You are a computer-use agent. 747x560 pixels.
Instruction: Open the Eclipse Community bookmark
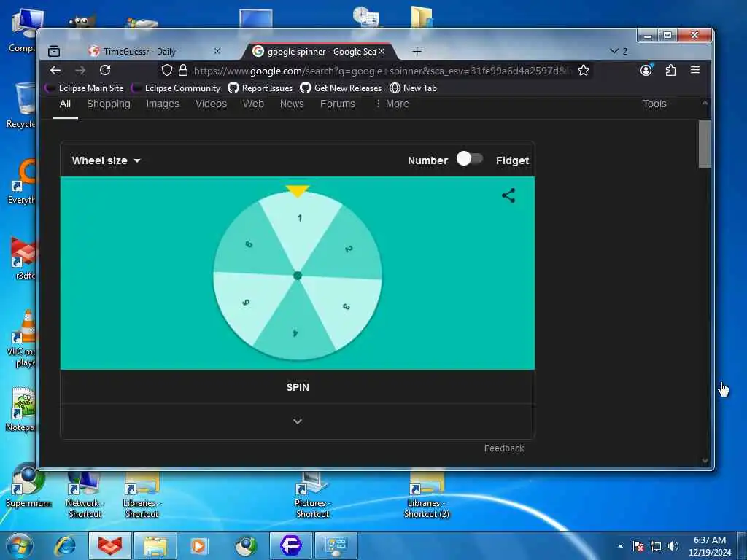[x=176, y=88]
